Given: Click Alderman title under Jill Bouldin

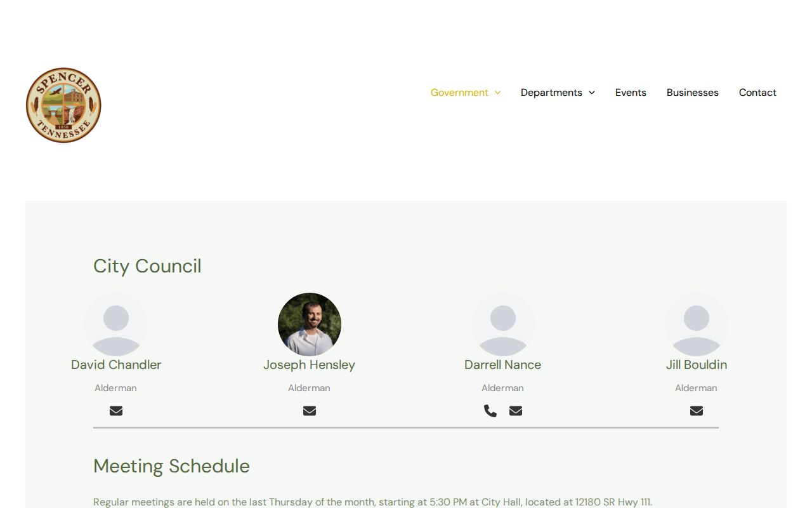Looking at the screenshot, I should 697,388.
